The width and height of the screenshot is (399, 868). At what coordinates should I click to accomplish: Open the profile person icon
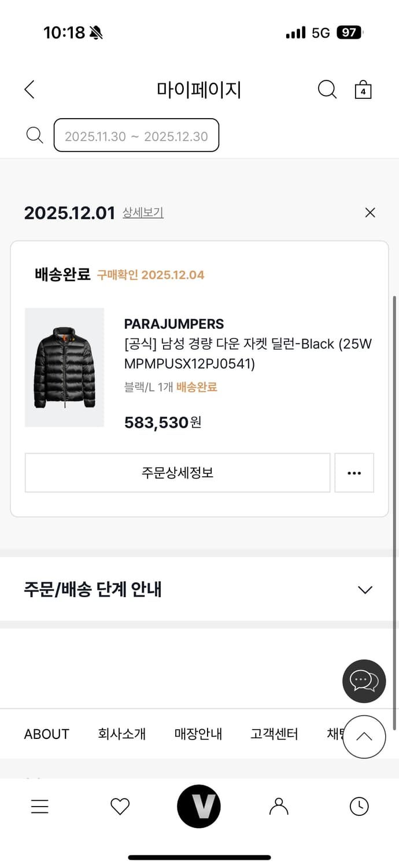[x=279, y=806]
